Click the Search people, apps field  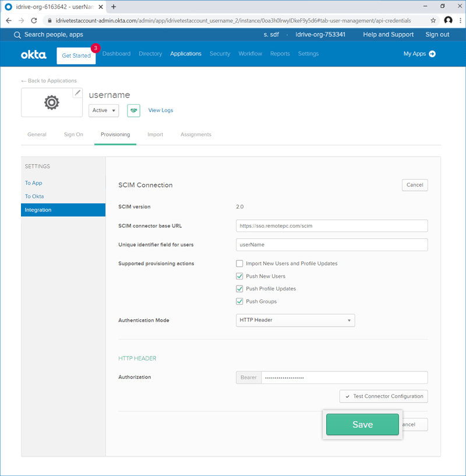(x=54, y=34)
